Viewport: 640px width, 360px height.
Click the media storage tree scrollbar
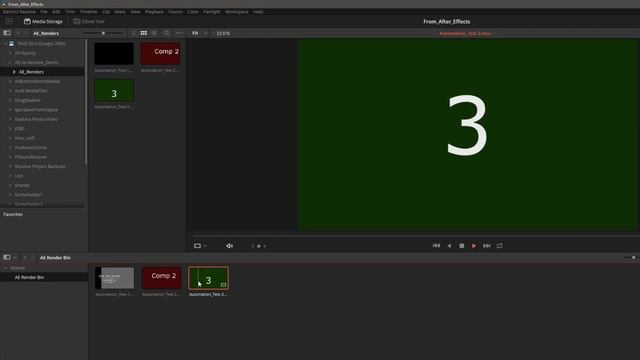(86, 102)
